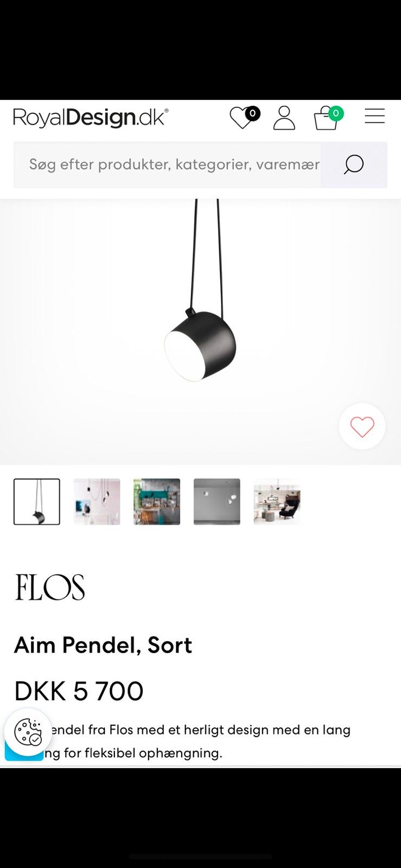This screenshot has height=868, width=401.
Task: Open the FLOS brand logo link
Action: pos(50,588)
